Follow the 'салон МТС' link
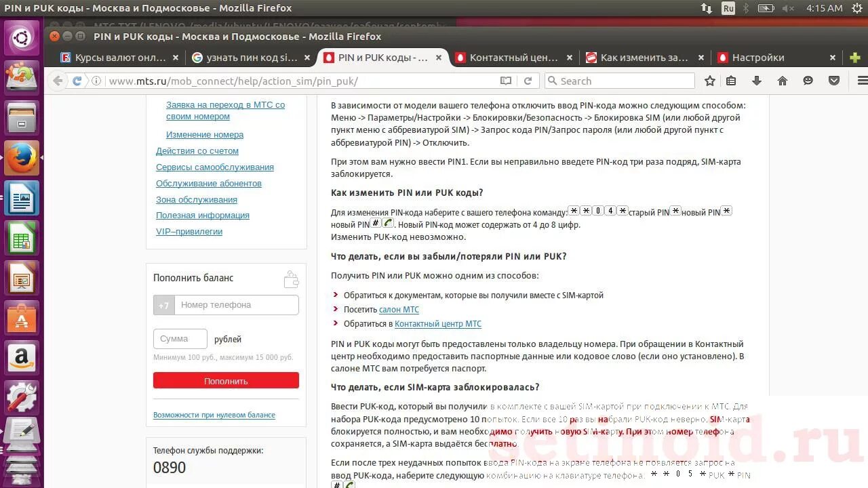 click(x=399, y=309)
